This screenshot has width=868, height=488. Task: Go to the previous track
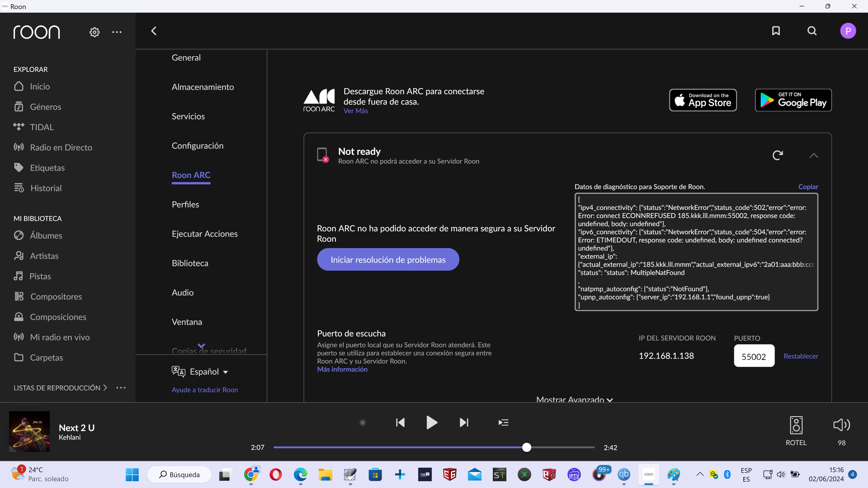click(x=400, y=422)
